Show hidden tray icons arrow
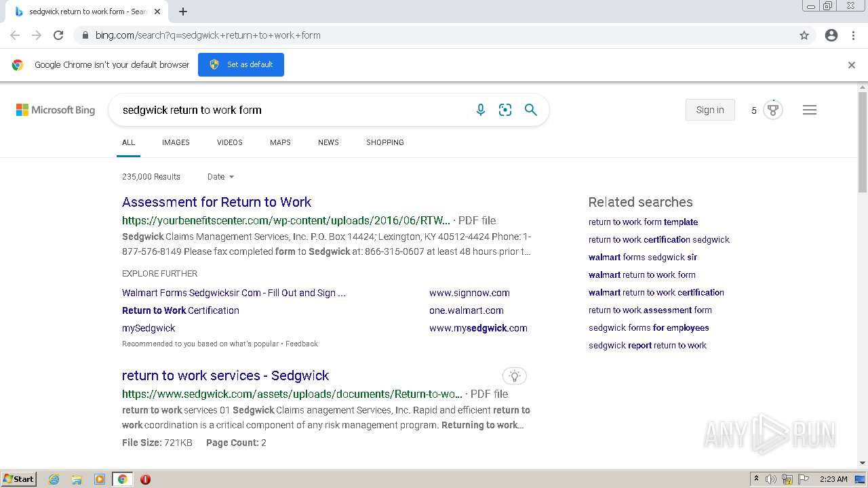 (756, 479)
